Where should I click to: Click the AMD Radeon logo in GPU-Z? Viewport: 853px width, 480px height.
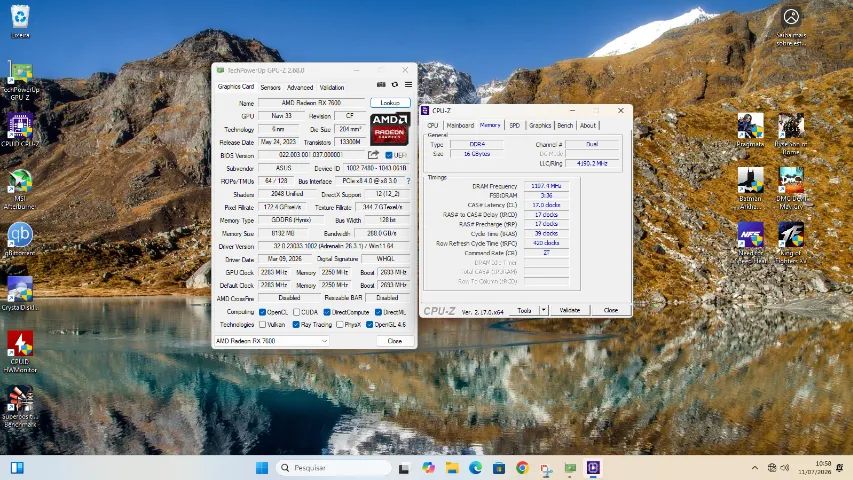(390, 129)
